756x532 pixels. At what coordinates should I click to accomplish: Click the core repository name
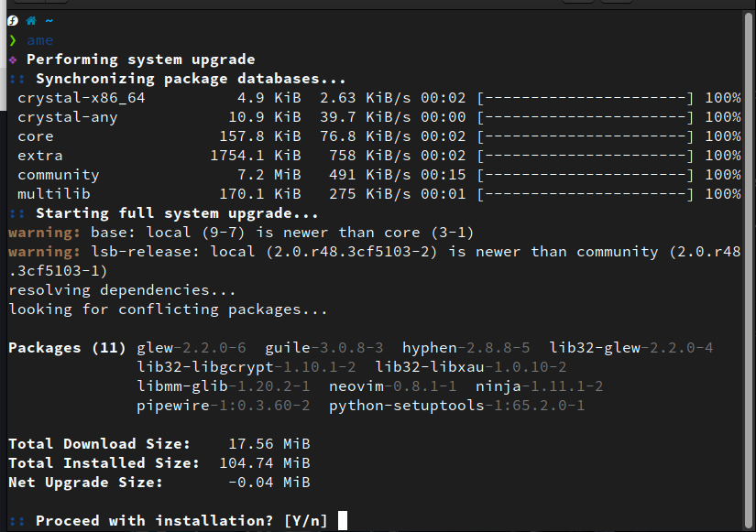[35, 136]
